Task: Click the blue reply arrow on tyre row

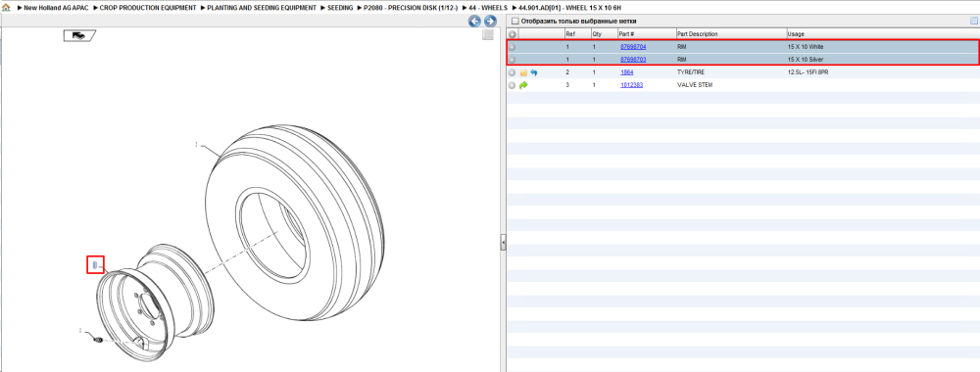Action: coord(534,72)
